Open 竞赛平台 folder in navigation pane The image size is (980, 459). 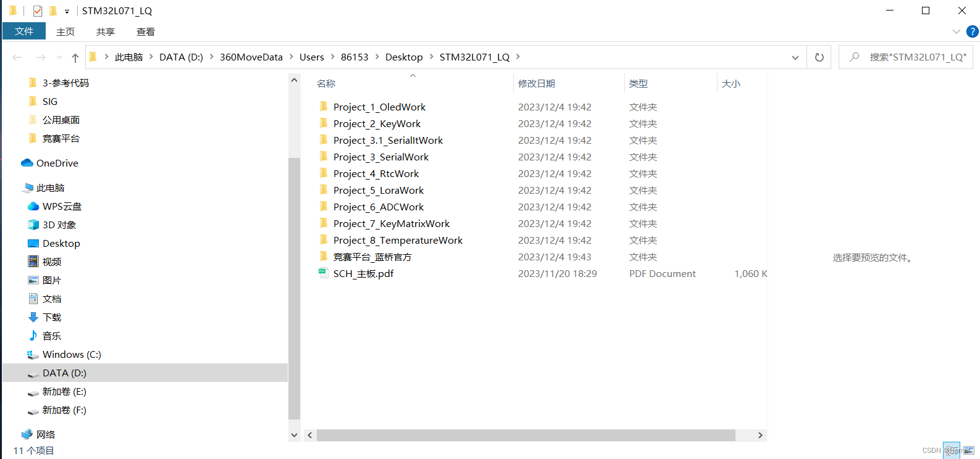(x=61, y=138)
